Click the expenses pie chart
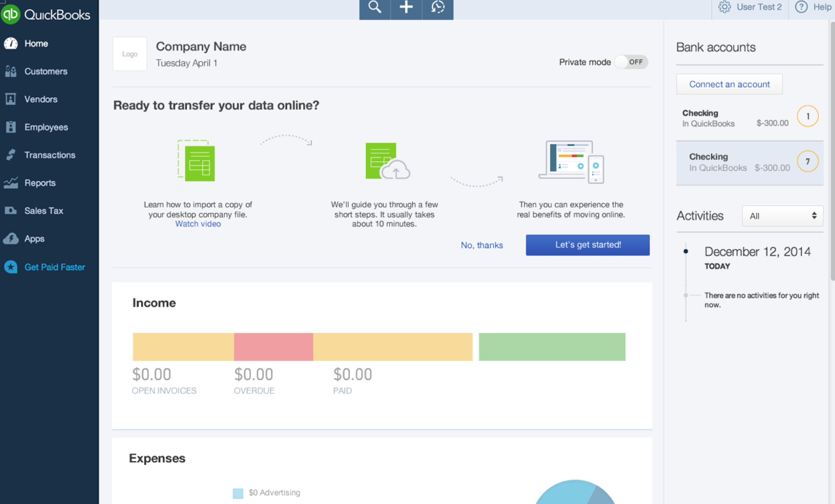 point(574,492)
